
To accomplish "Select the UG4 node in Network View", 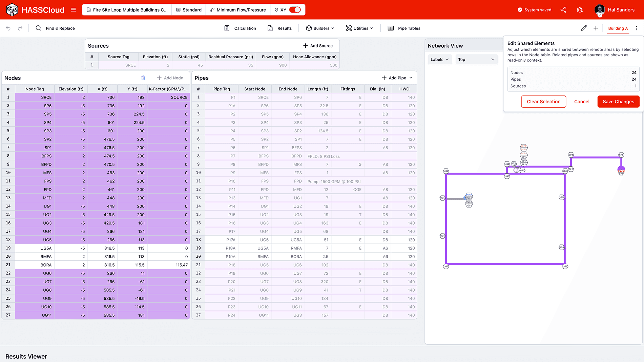I will pos(446,171).
